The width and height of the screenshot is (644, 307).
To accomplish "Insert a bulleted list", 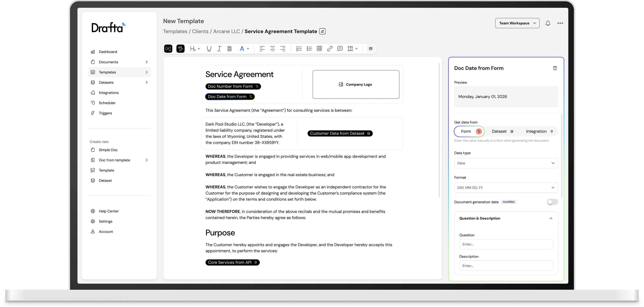I will (x=309, y=49).
